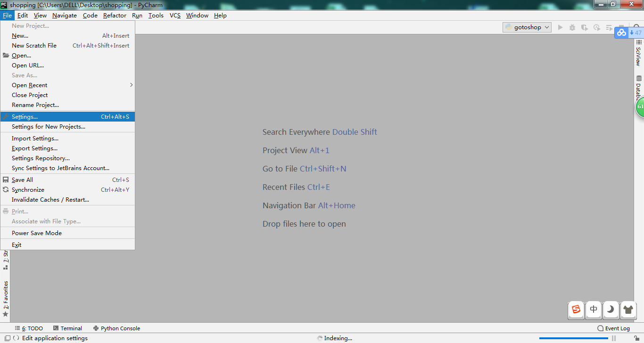Open the Favorites star tool window
The height and width of the screenshot is (343, 644).
(x=6, y=299)
